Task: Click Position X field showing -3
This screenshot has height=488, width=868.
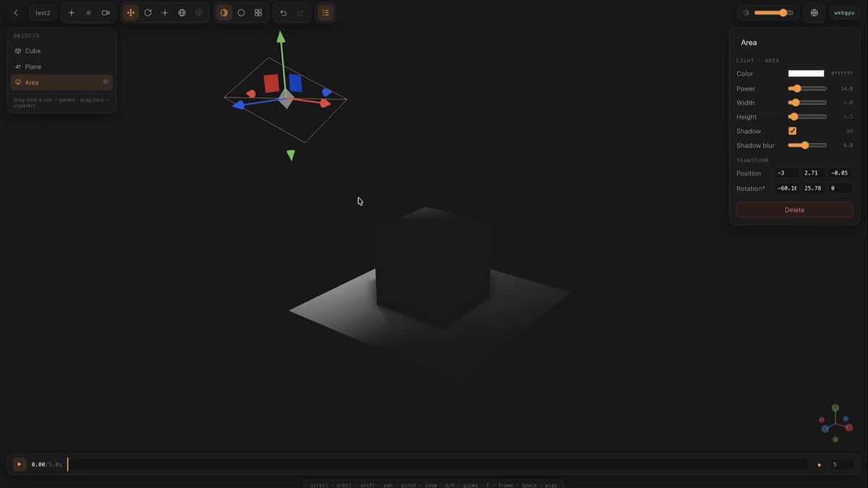Action: pyautogui.click(x=787, y=173)
